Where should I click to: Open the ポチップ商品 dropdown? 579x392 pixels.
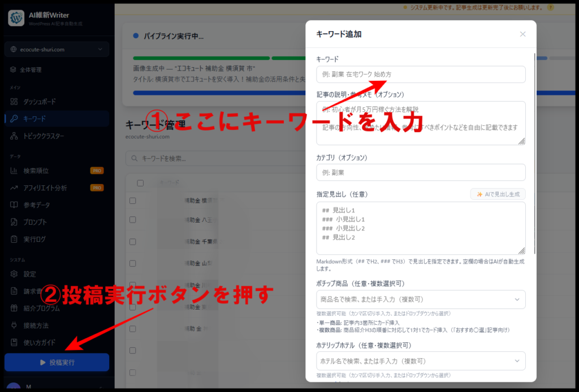tap(421, 299)
